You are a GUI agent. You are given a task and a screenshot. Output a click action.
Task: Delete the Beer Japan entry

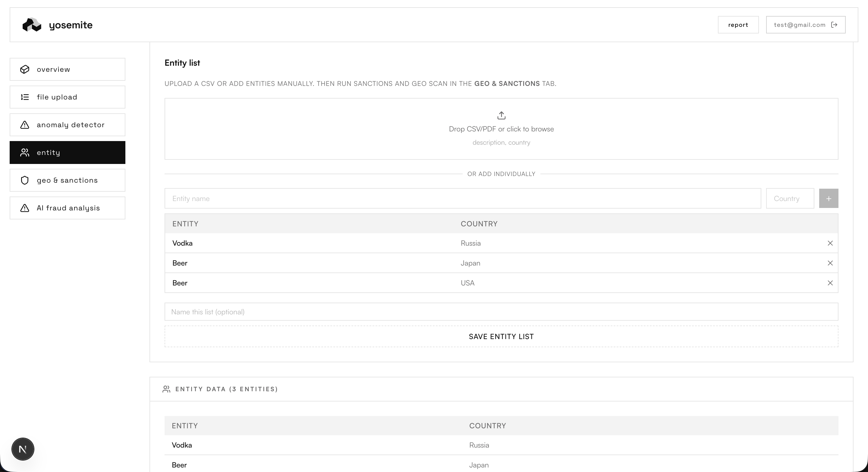tap(830, 263)
